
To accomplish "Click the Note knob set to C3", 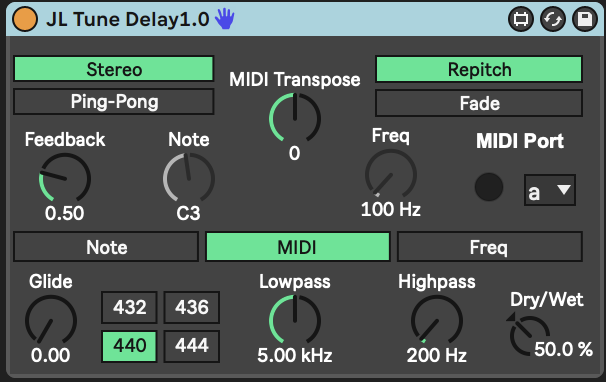I will click(x=189, y=178).
